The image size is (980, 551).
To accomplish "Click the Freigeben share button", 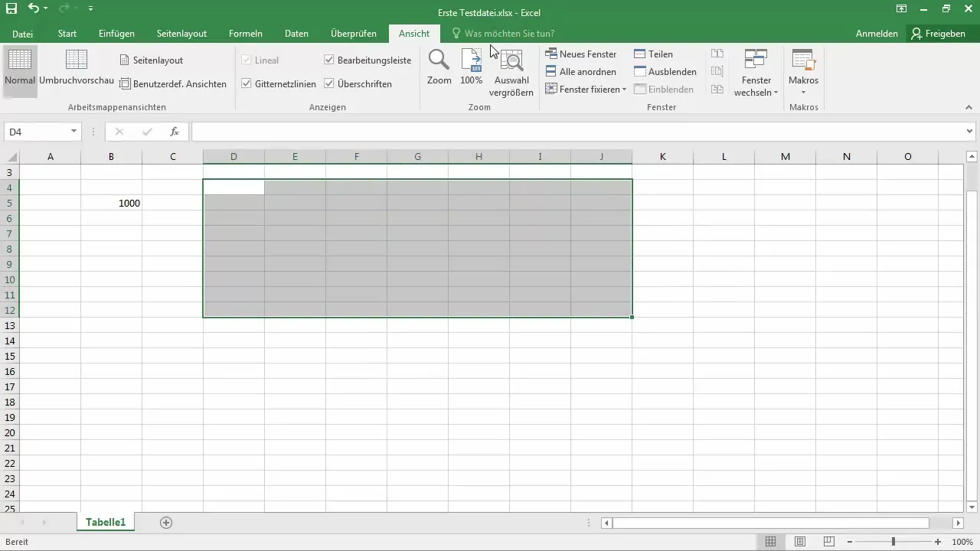I will tap(939, 34).
